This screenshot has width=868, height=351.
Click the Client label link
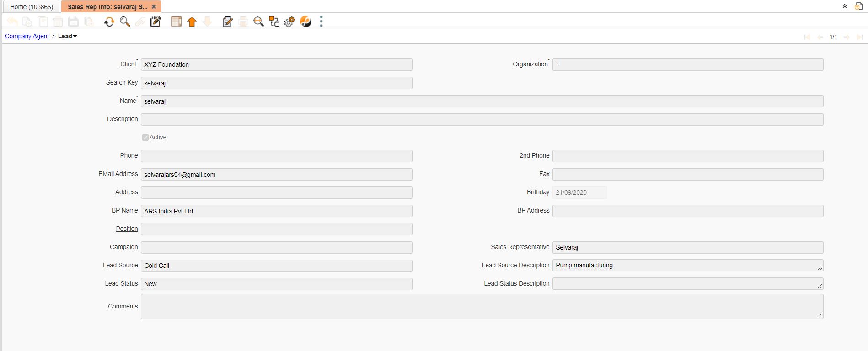128,64
